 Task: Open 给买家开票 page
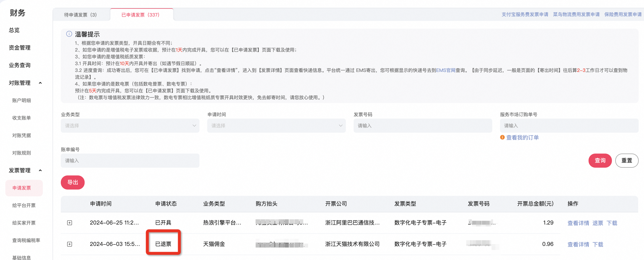coord(24,223)
